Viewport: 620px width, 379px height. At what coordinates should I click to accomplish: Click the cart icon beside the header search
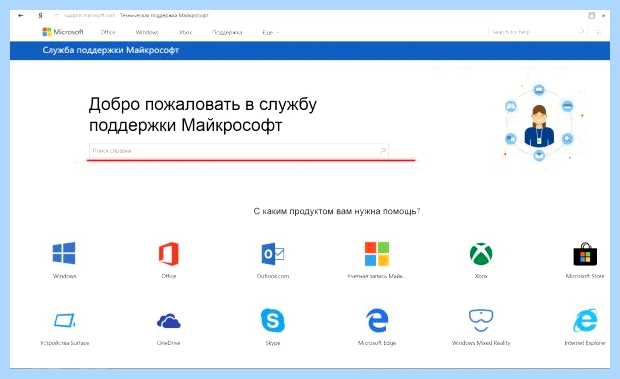(598, 32)
